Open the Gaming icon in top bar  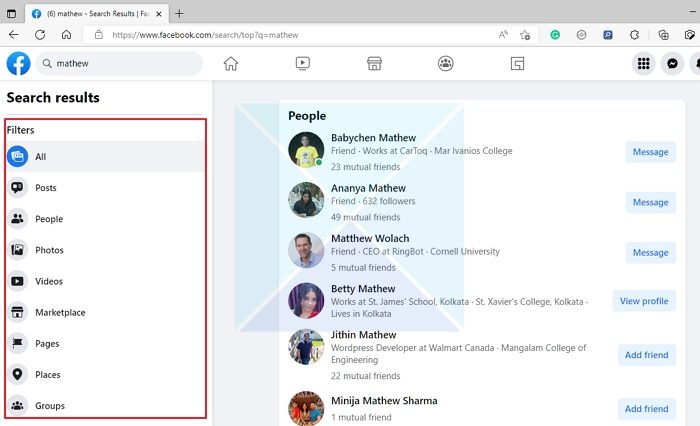pos(517,63)
